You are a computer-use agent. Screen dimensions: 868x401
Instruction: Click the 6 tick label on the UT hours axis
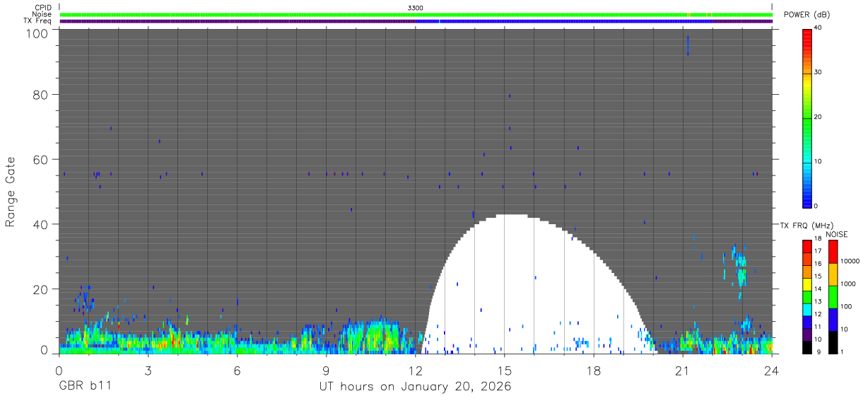(237, 370)
